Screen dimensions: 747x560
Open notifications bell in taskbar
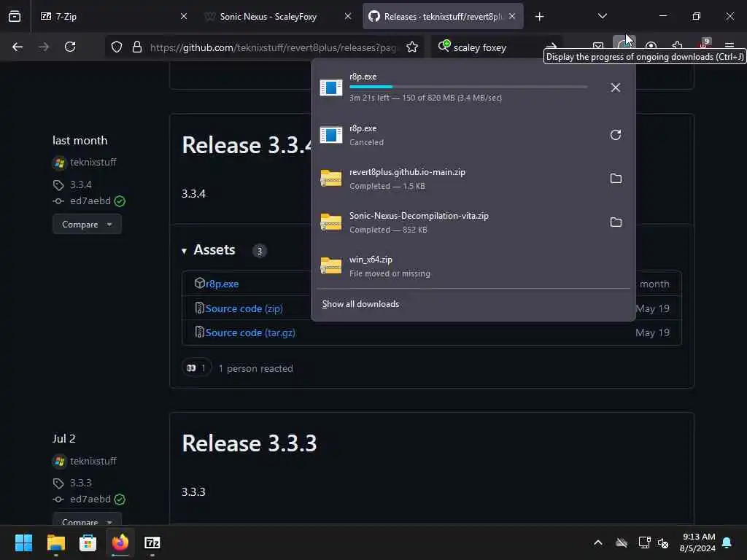pyautogui.click(x=727, y=542)
